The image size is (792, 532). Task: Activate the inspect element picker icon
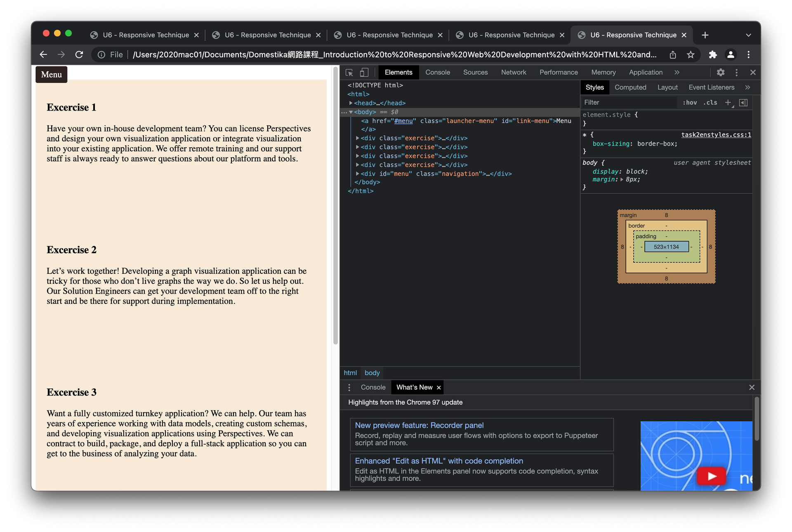point(349,73)
